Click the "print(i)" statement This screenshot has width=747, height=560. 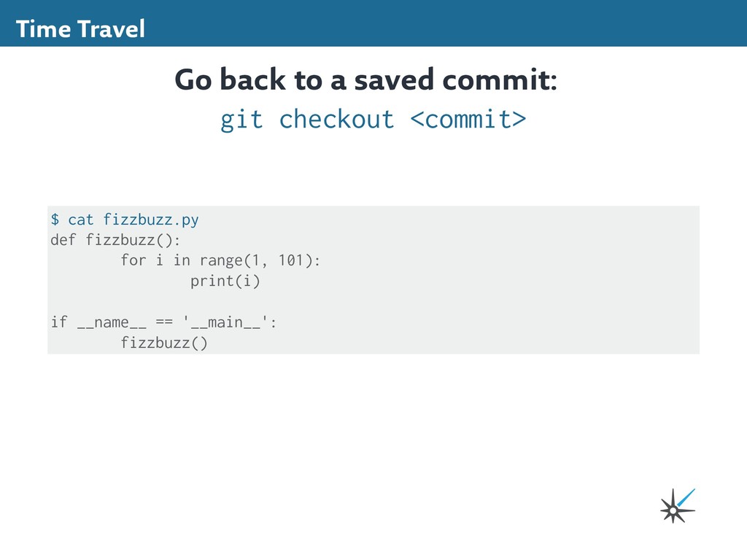[225, 281]
